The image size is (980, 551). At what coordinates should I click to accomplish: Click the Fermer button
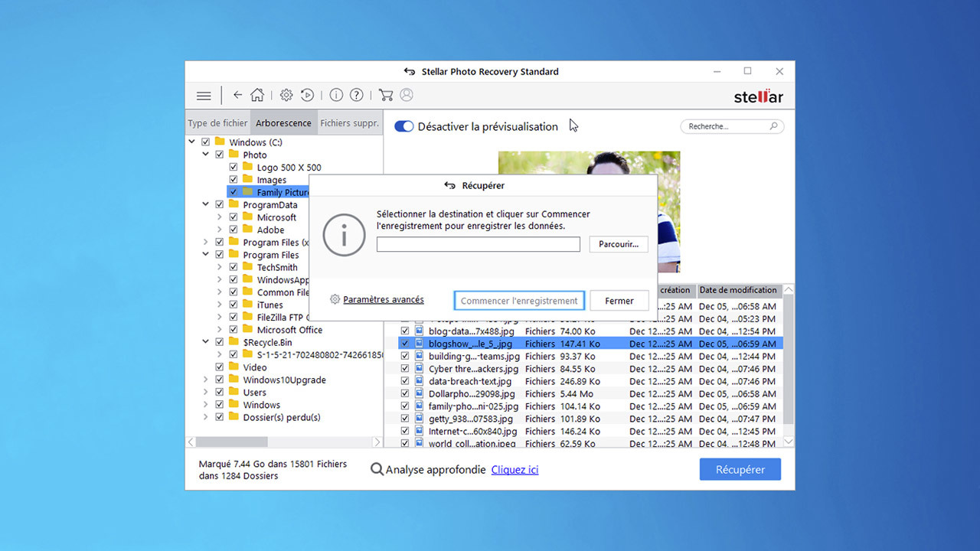pos(619,301)
